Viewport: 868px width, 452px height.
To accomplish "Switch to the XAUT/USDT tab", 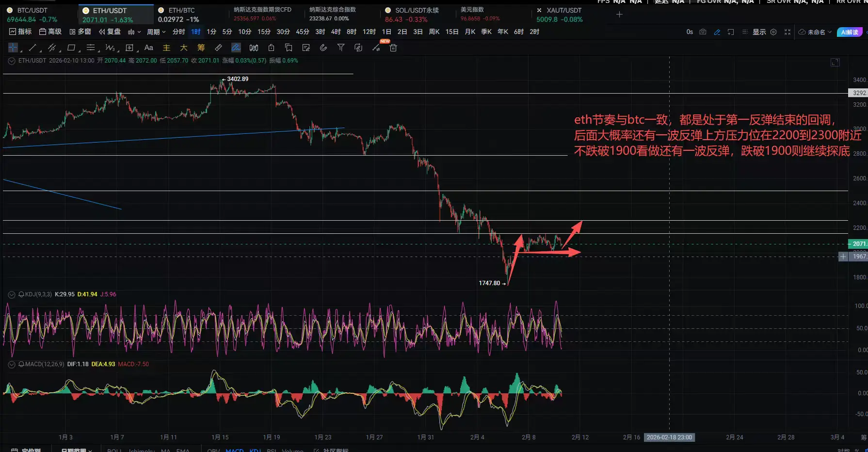I will pos(568,15).
